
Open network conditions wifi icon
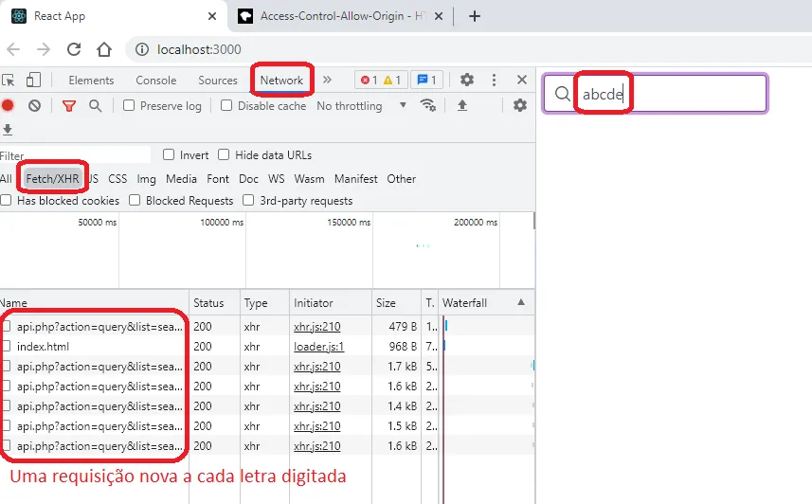(427, 106)
